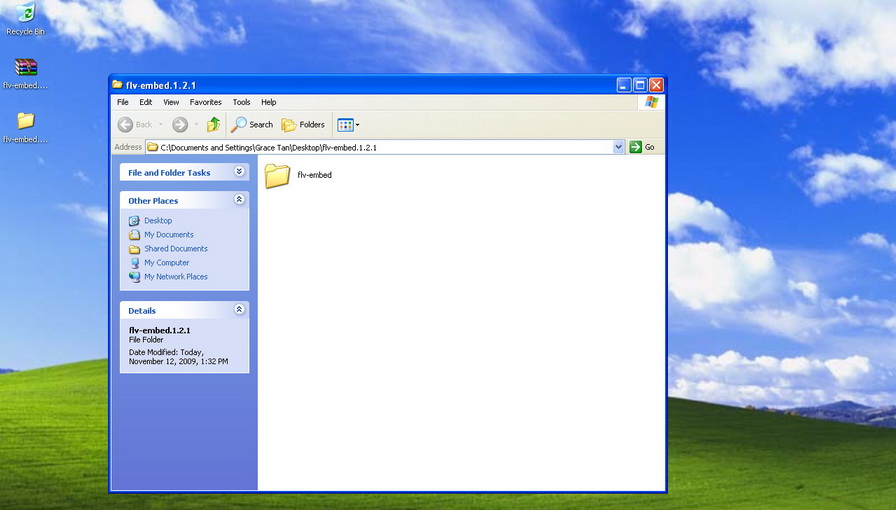Image resolution: width=896 pixels, height=510 pixels.
Task: Click the 'Other Places' header text
Action: [153, 201]
